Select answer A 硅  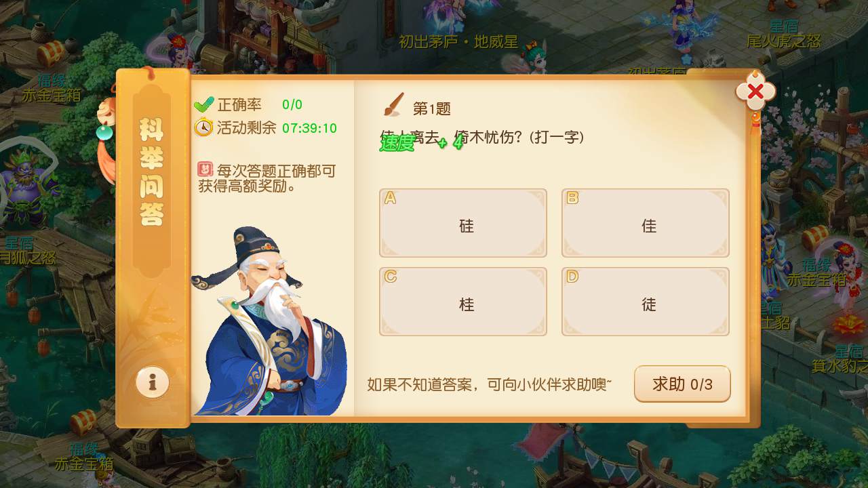tap(463, 223)
